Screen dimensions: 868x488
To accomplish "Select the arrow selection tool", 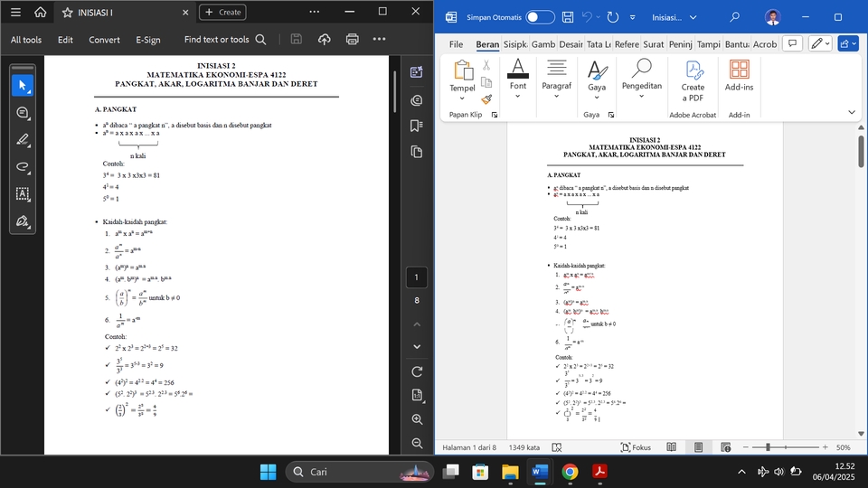I will point(23,86).
